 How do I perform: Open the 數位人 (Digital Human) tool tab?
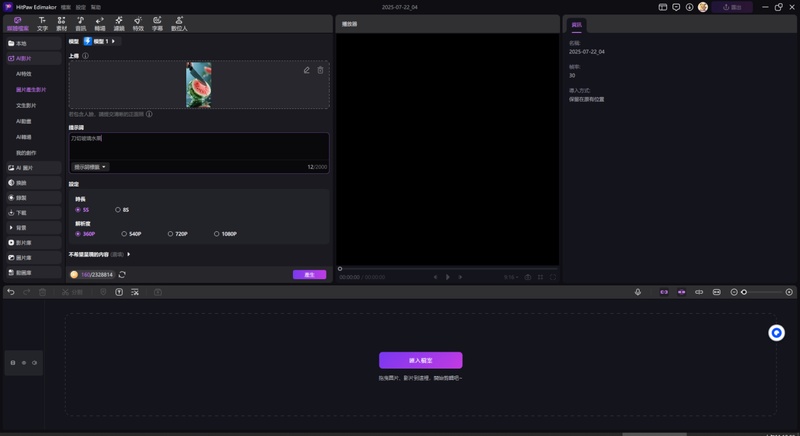pos(179,23)
